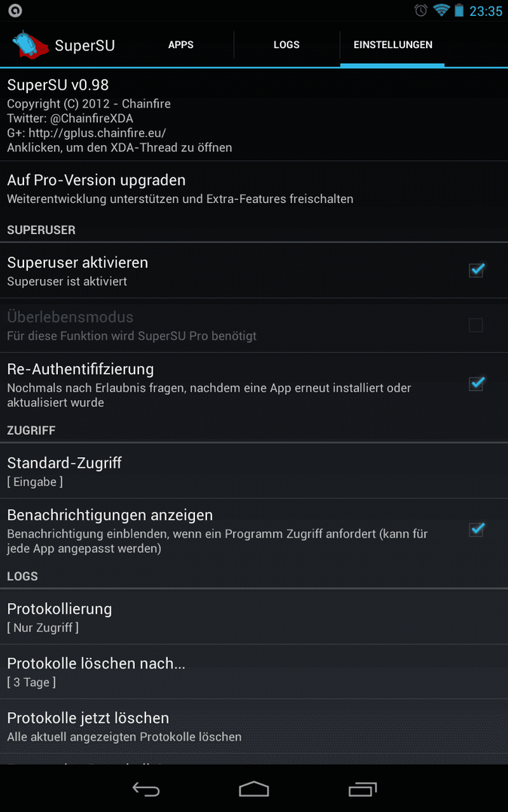Screen dimensions: 508x812
Task: Tap the Android back navigation icon
Action: 146,789
